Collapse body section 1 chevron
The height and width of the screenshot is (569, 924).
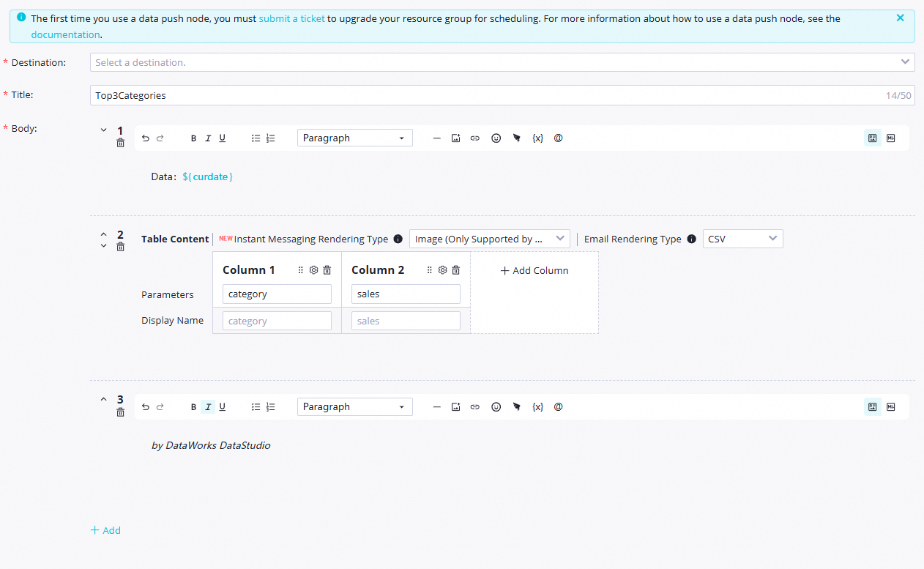[x=104, y=130]
